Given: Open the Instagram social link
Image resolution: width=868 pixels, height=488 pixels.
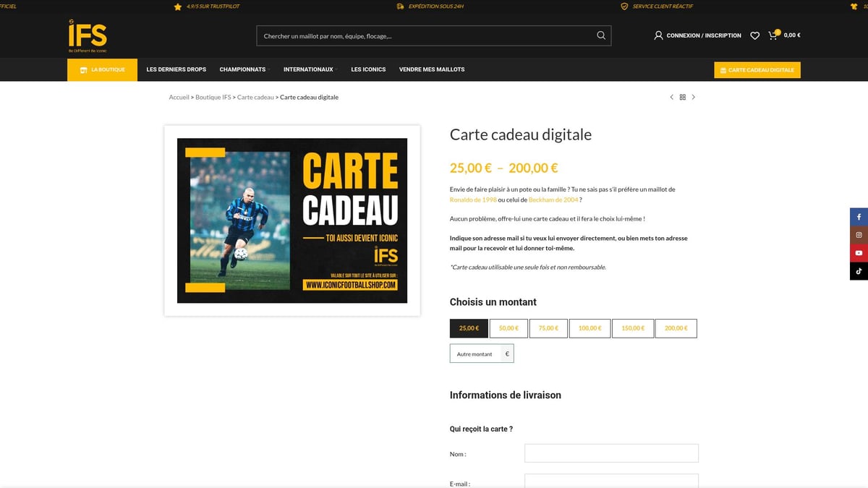Looking at the screenshot, I should [859, 235].
